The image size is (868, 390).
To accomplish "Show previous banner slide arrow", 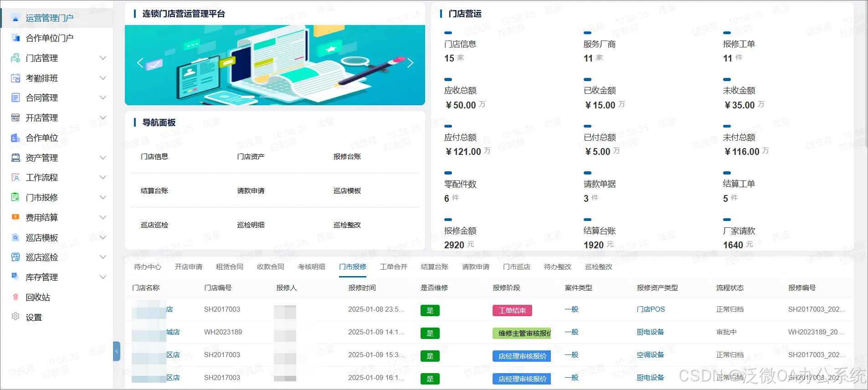I will coord(140,63).
